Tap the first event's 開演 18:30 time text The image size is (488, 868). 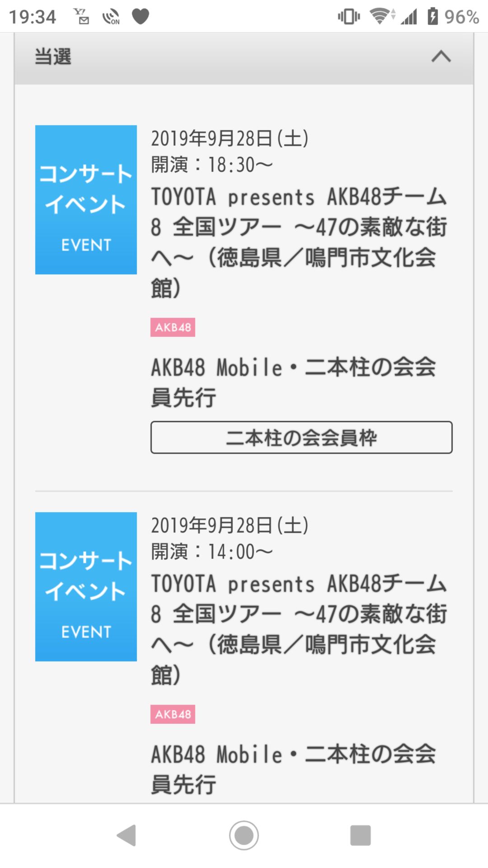pyautogui.click(x=211, y=165)
